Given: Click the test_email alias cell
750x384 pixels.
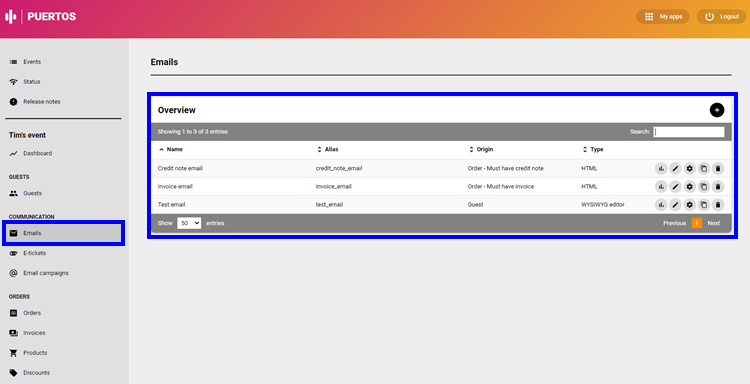Looking at the screenshot, I should click(x=329, y=205).
